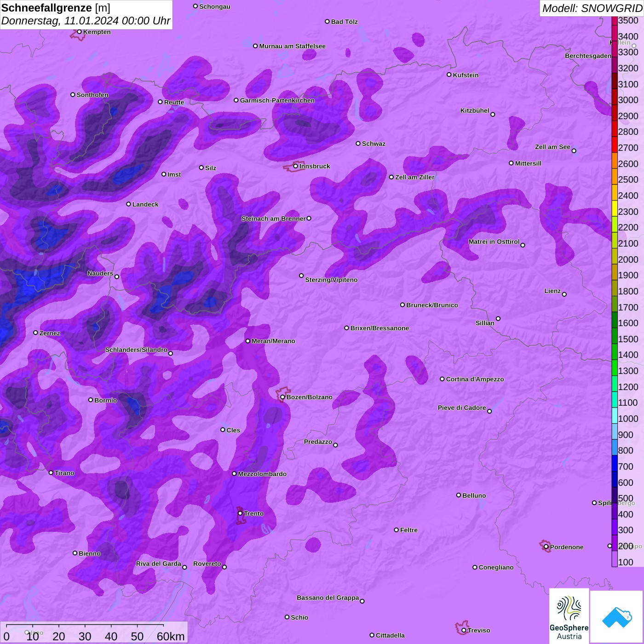Select the green 1500 legend color

pos(615,335)
